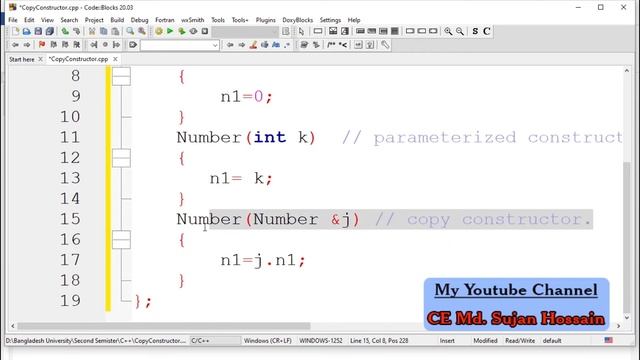Image resolution: width=640 pixels, height=360 pixels.
Task: Open DoxyBlocks wrench configuration icon
Action: (x=385, y=45)
